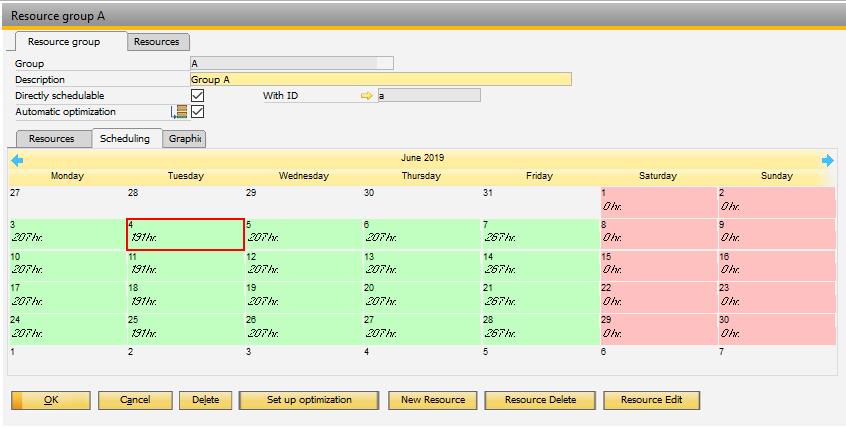Disable the Automatic optimization checkbox

tap(197, 112)
